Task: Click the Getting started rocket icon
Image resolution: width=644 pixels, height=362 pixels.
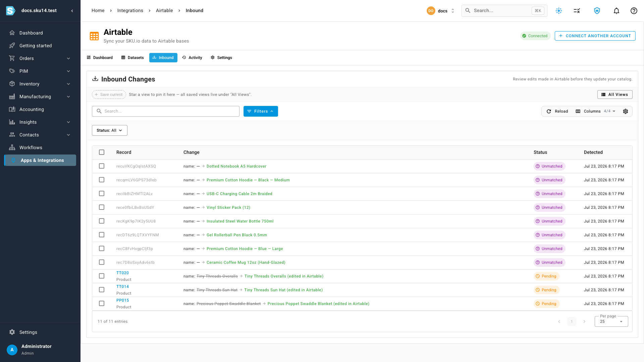Action: (12, 46)
